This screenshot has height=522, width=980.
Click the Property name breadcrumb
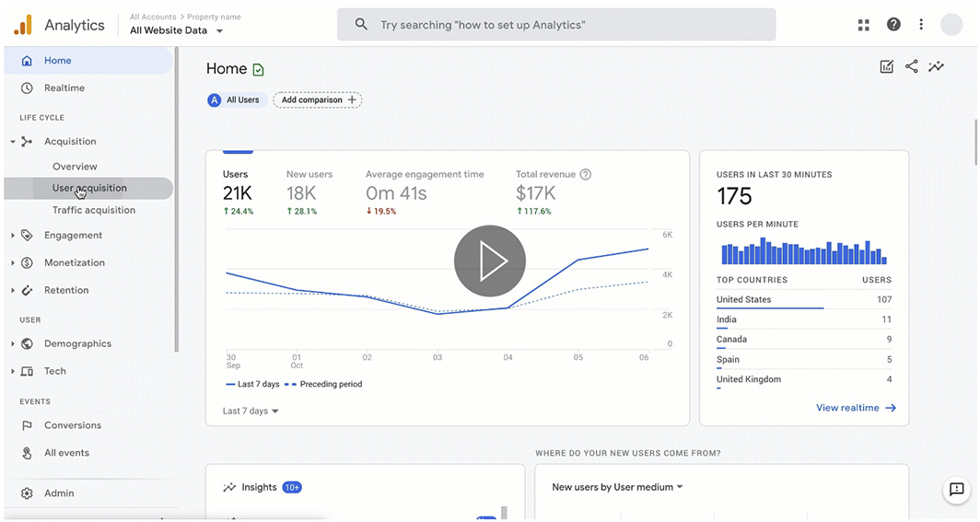pyautogui.click(x=214, y=17)
